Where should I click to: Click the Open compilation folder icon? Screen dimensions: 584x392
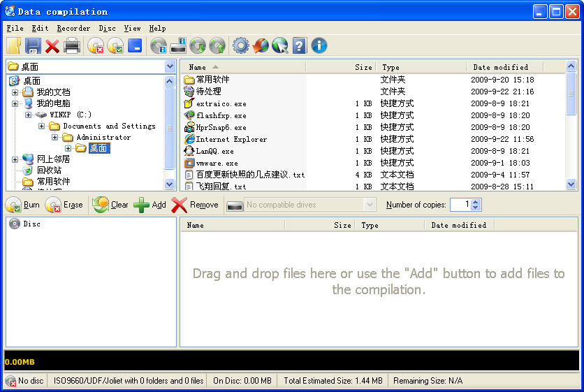pyautogui.click(x=14, y=46)
